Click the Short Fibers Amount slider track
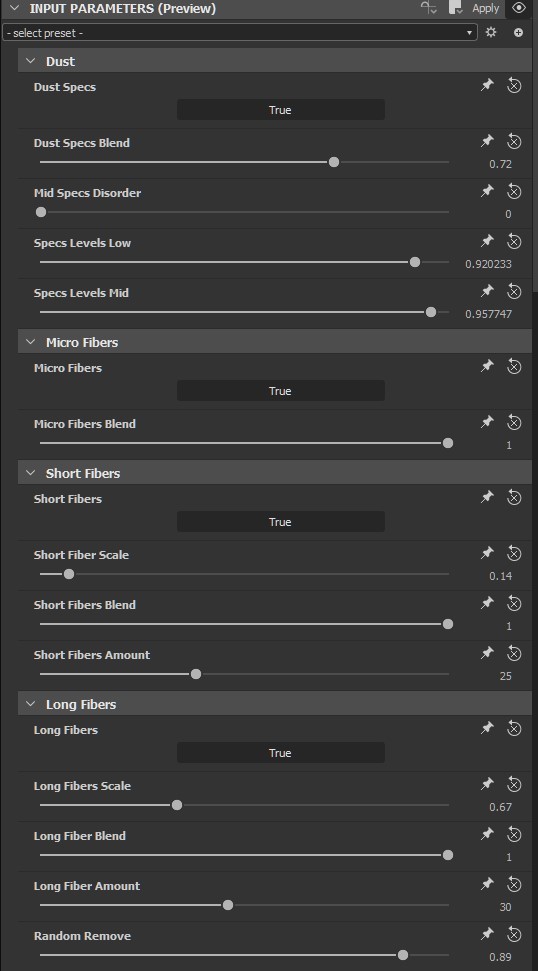The width and height of the screenshot is (538, 971). [x=245, y=674]
